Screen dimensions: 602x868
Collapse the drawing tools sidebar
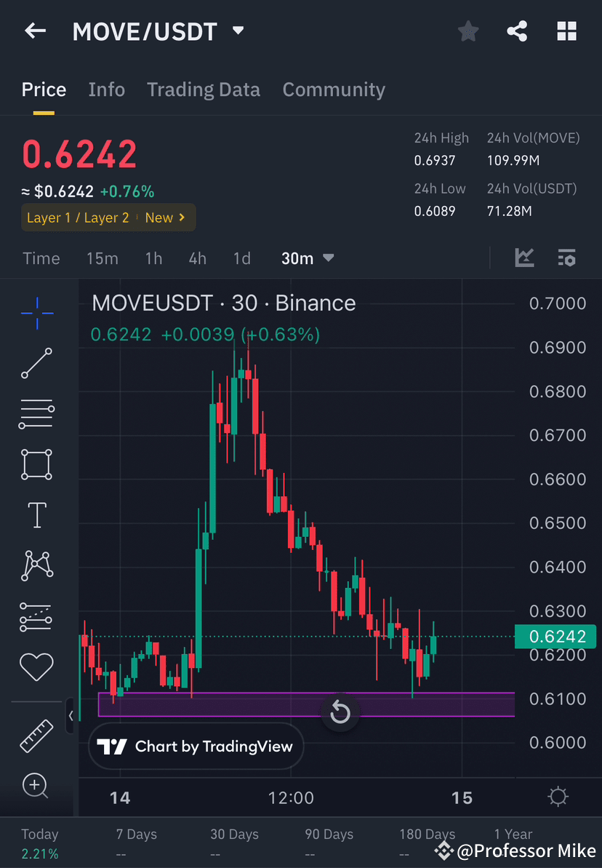(x=71, y=716)
